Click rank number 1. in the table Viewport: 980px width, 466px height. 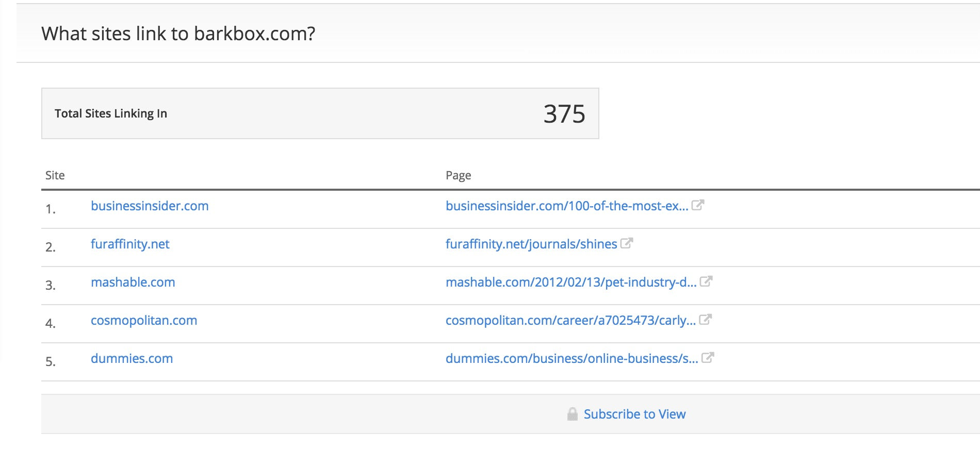51,209
